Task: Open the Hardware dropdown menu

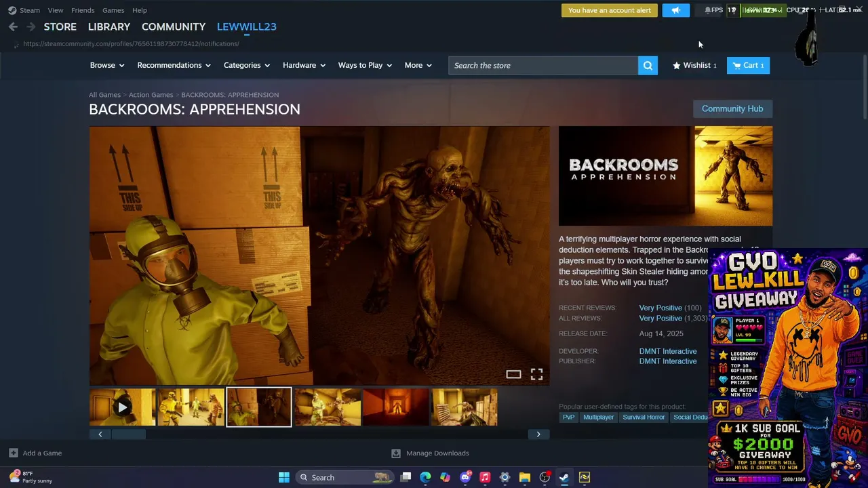Action: pyautogui.click(x=304, y=65)
